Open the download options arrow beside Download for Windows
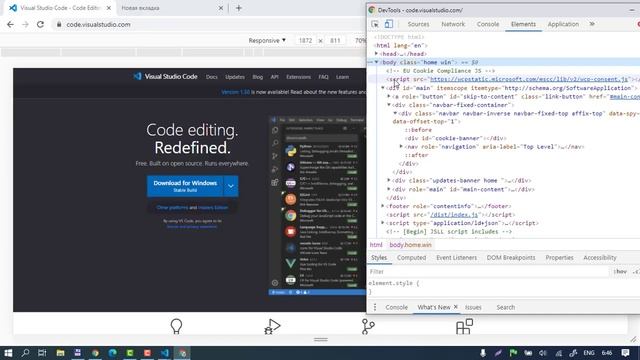 (x=231, y=186)
